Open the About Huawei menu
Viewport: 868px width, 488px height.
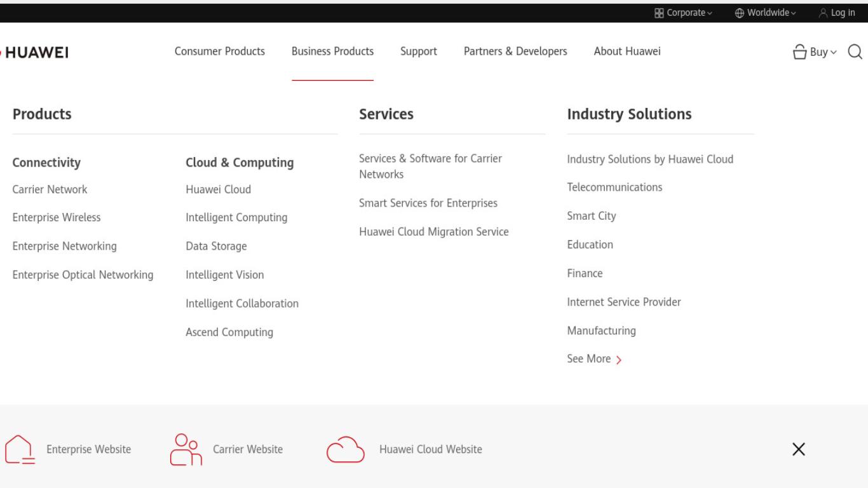tap(627, 51)
